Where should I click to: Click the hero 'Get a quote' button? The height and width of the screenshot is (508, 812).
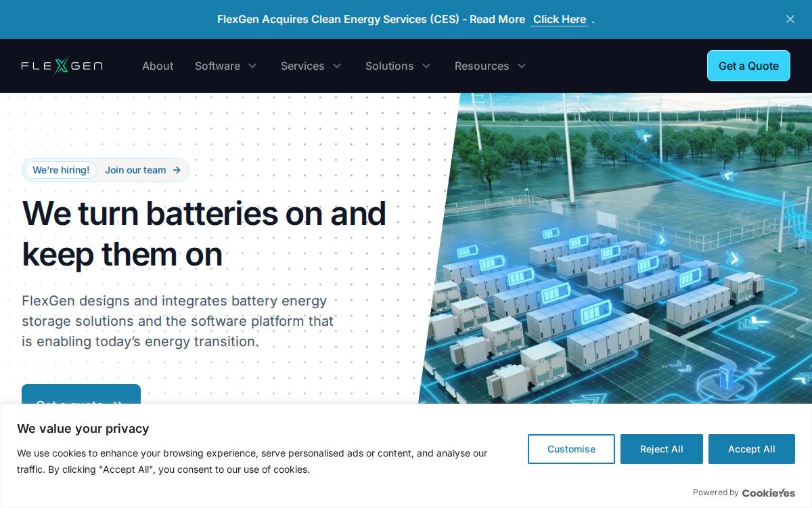[x=81, y=394]
